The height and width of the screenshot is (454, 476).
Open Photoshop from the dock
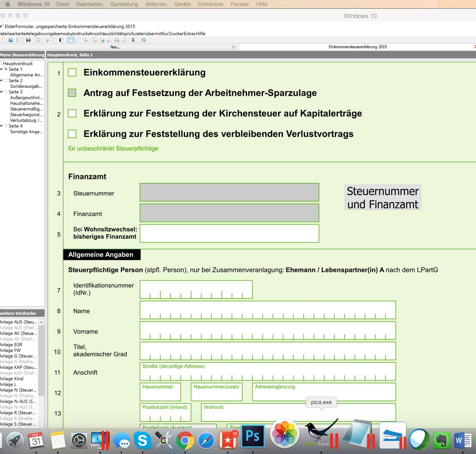point(252,436)
